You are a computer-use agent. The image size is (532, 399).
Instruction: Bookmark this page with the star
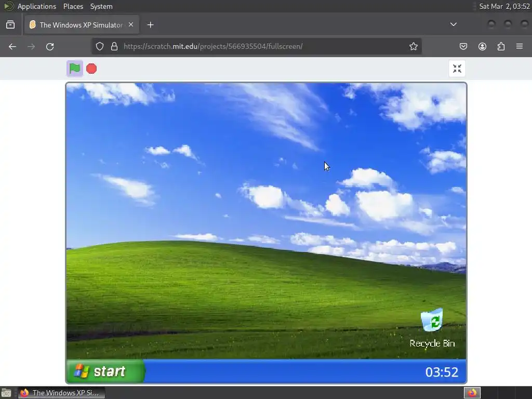click(413, 46)
